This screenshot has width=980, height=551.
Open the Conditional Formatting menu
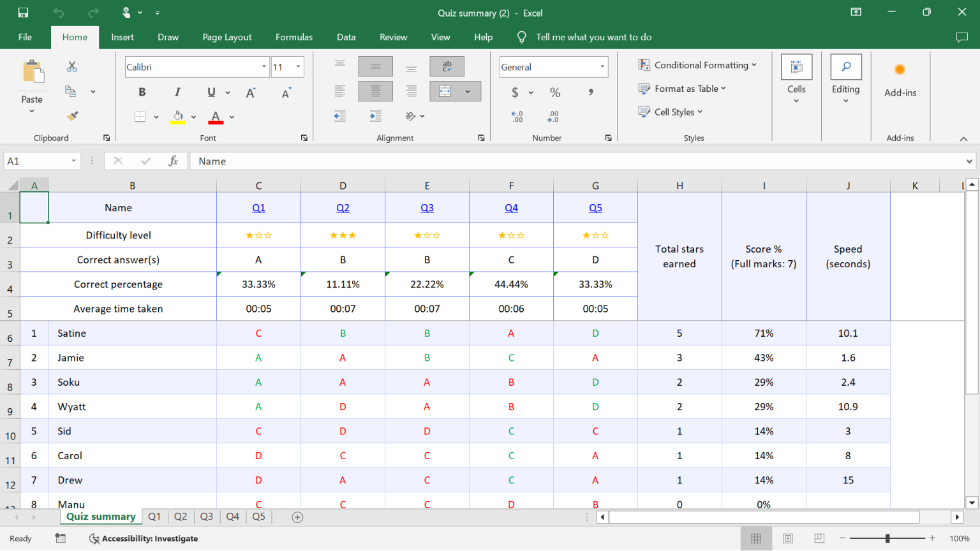click(x=697, y=64)
